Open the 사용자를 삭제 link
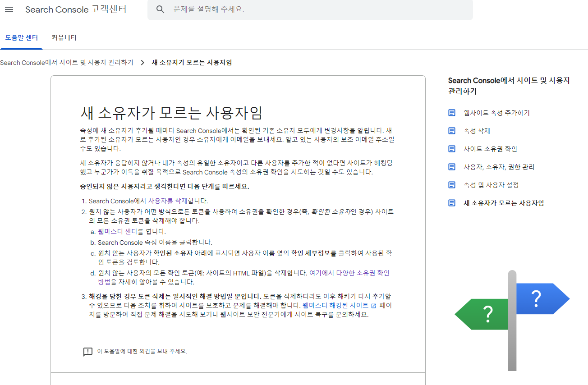Screen dimensions: 588x385 coord(168,201)
